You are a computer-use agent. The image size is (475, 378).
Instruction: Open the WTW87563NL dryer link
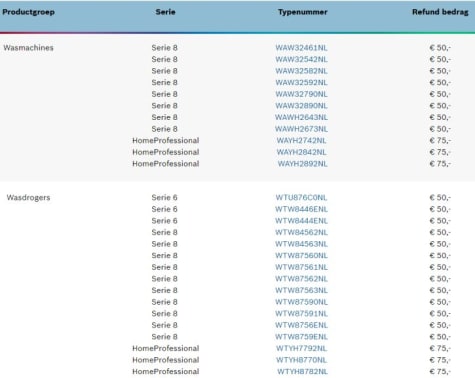301,290
